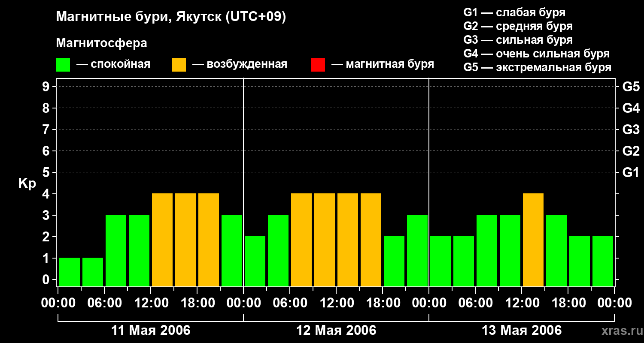Click the 'G4 — очень сильная буря' line

[536, 54]
